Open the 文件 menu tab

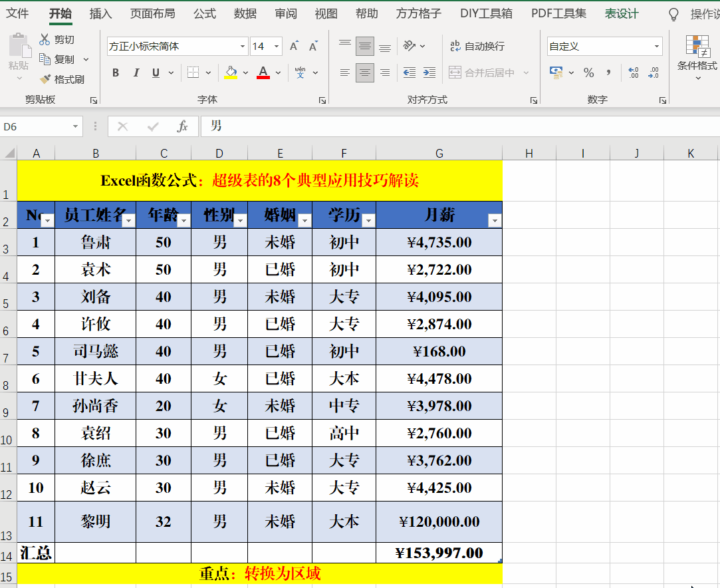tap(17, 14)
